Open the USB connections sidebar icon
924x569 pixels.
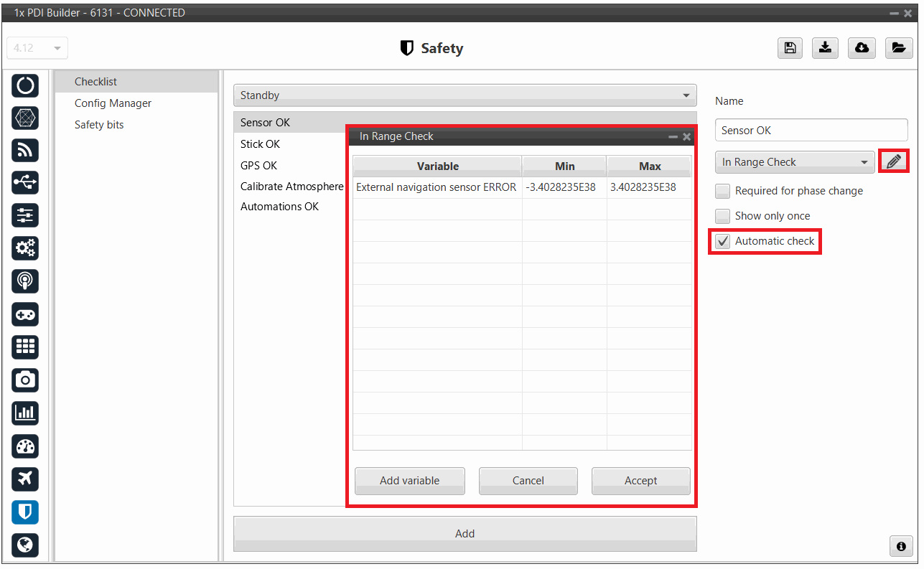point(25,183)
